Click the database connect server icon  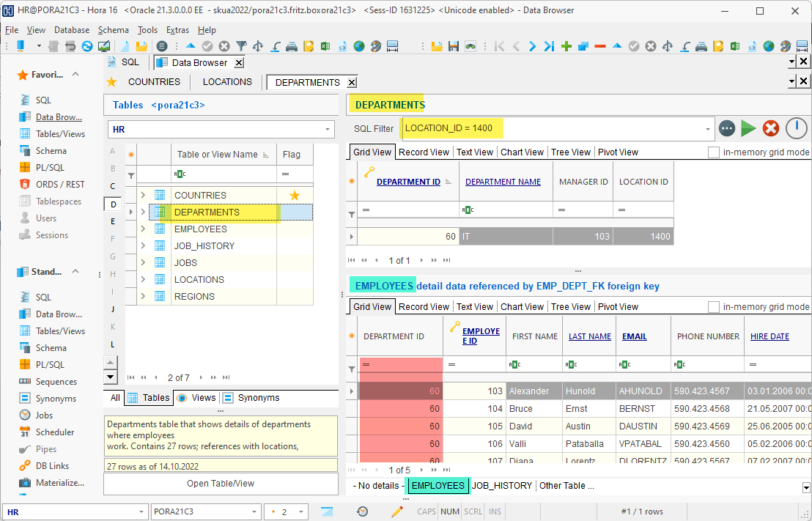coord(21,46)
